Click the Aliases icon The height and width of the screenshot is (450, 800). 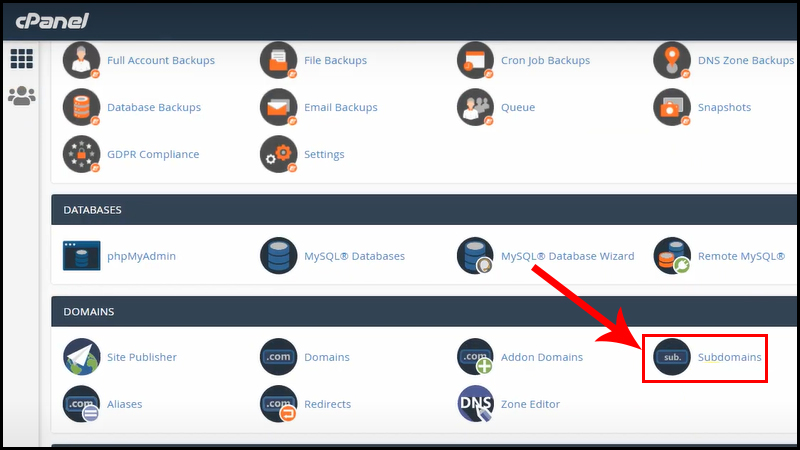(82, 404)
